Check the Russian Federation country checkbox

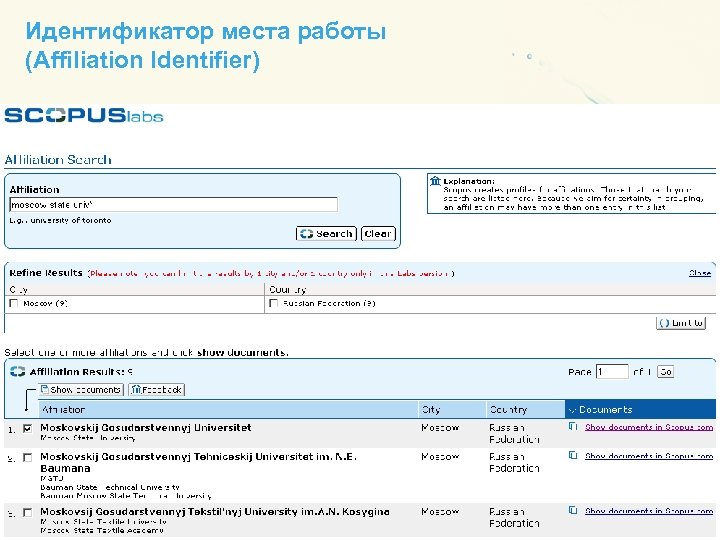click(274, 303)
